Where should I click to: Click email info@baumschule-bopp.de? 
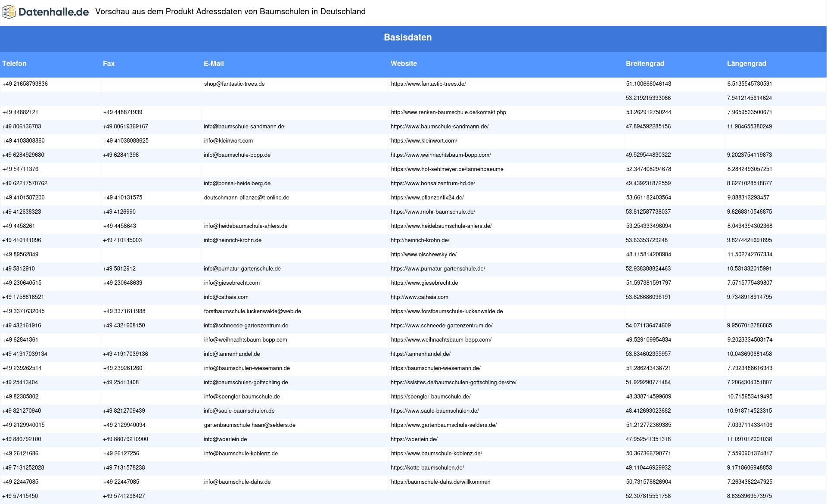pyautogui.click(x=237, y=155)
